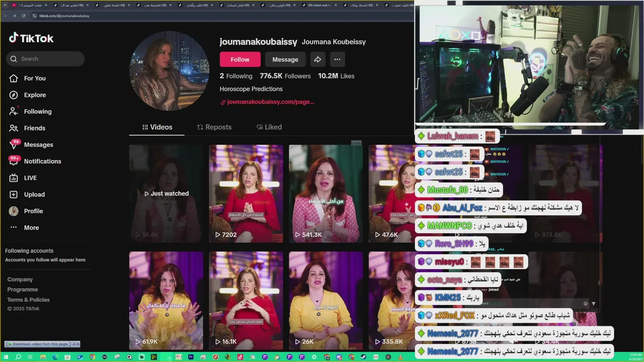Go to Following in sidebar

point(38,112)
